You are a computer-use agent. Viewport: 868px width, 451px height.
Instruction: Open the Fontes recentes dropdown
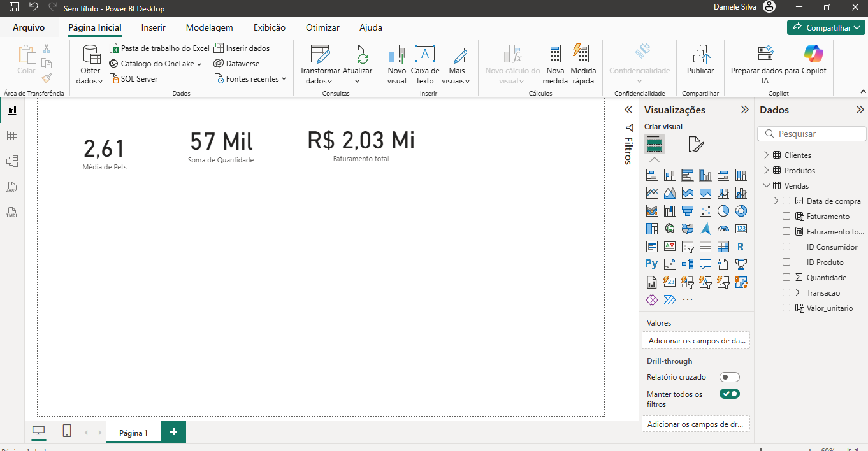click(x=252, y=79)
